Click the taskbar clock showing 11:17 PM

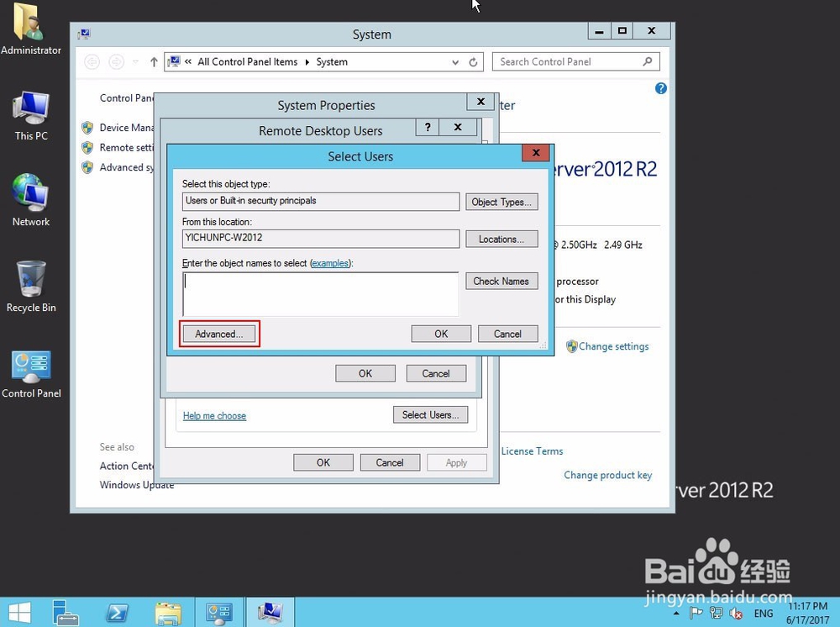(x=807, y=613)
